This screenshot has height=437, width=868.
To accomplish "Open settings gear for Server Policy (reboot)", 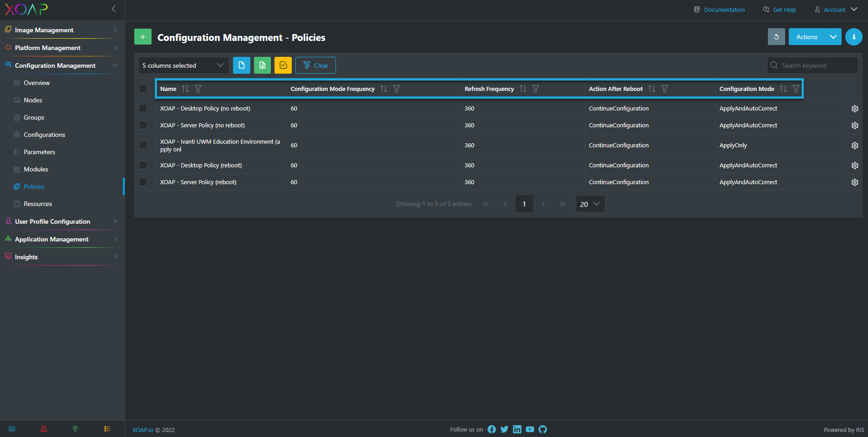I will click(855, 182).
